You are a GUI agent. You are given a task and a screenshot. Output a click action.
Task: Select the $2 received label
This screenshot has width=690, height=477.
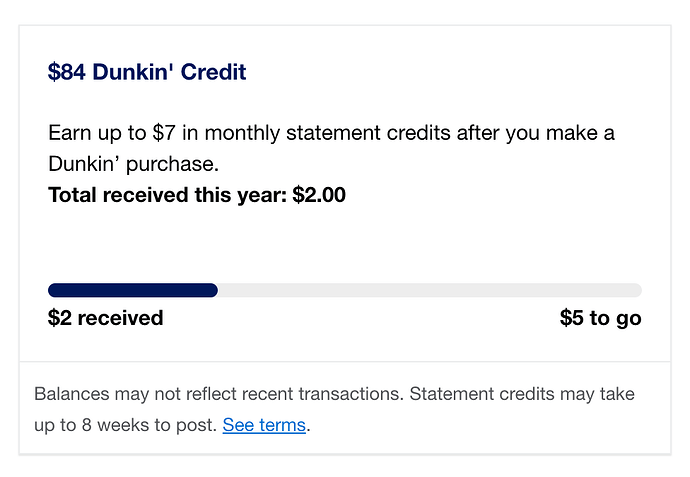click(105, 319)
